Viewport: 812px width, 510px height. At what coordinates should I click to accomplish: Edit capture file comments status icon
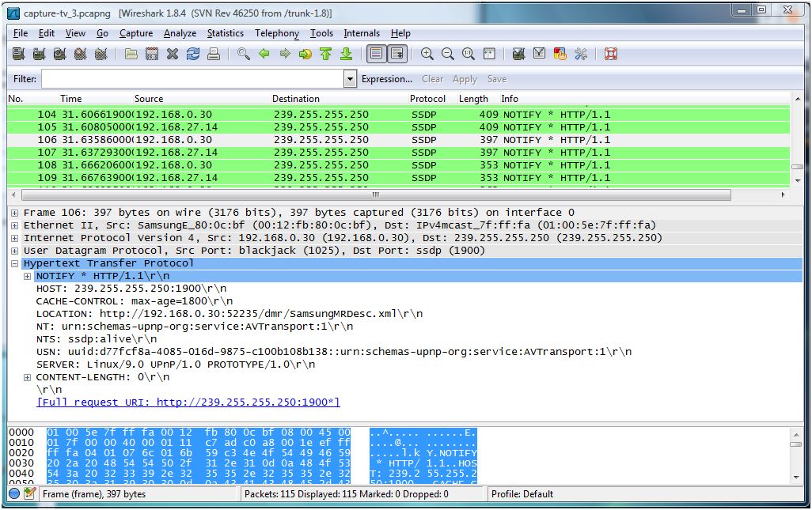click(29, 493)
